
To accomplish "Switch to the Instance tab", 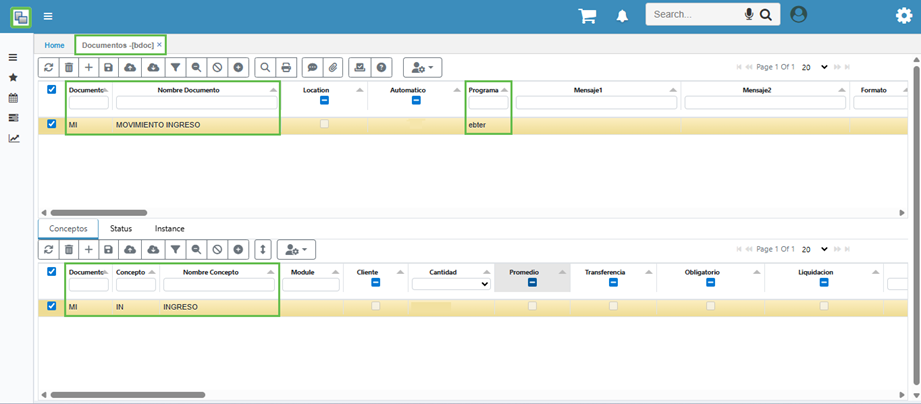I will 169,228.
